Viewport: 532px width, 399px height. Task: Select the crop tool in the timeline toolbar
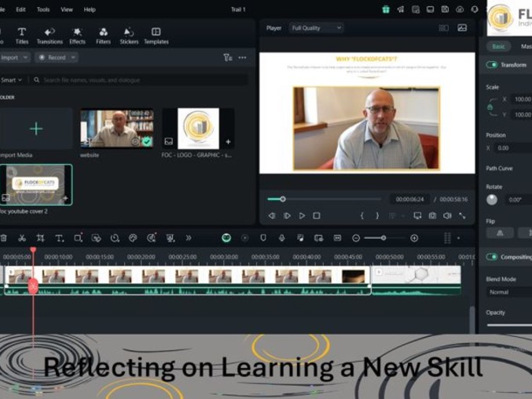click(x=41, y=238)
